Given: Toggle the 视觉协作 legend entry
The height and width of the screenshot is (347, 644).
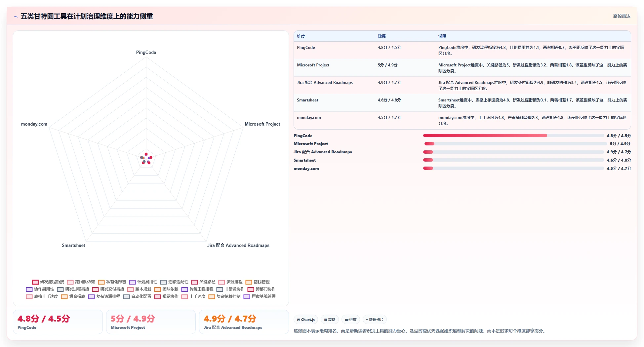Looking at the screenshot, I should [x=166, y=296].
